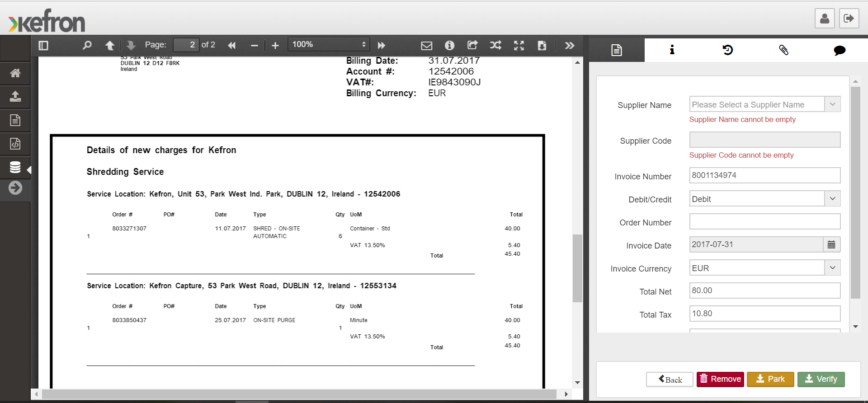This screenshot has height=403, width=868.
Task: Jump to first page with double-left arrows
Action: (x=231, y=45)
